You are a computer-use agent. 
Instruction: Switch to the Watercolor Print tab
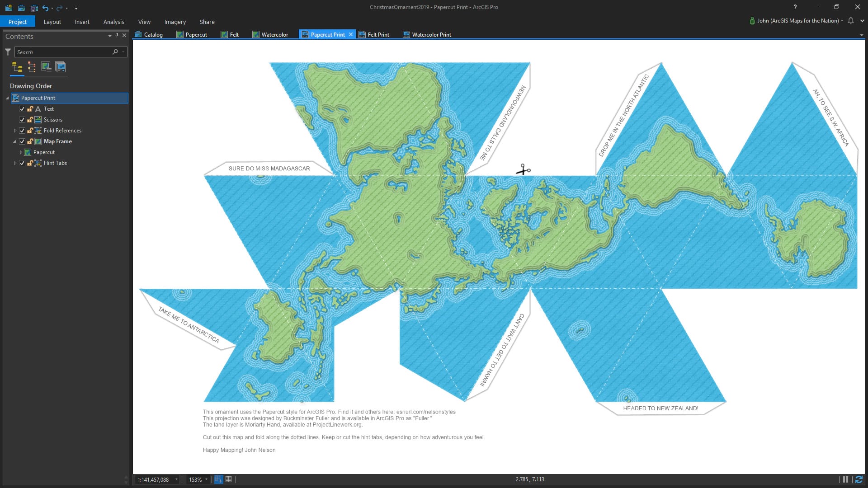point(431,34)
